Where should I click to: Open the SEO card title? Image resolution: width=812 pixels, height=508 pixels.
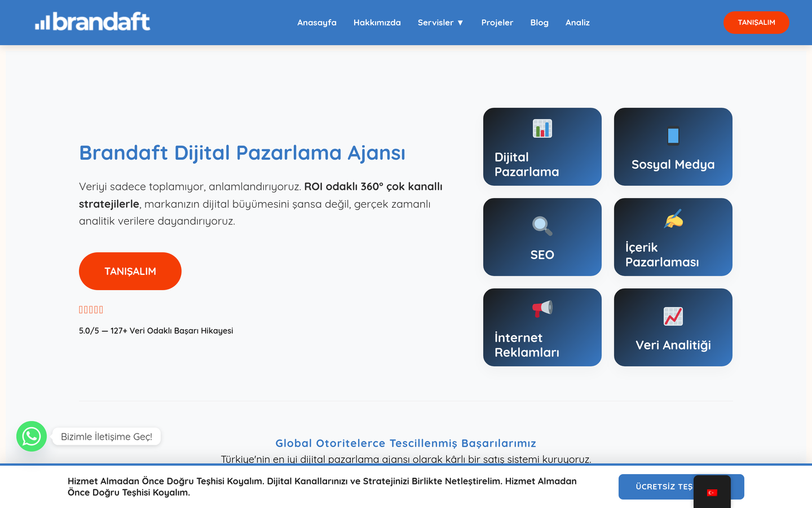pos(542,255)
